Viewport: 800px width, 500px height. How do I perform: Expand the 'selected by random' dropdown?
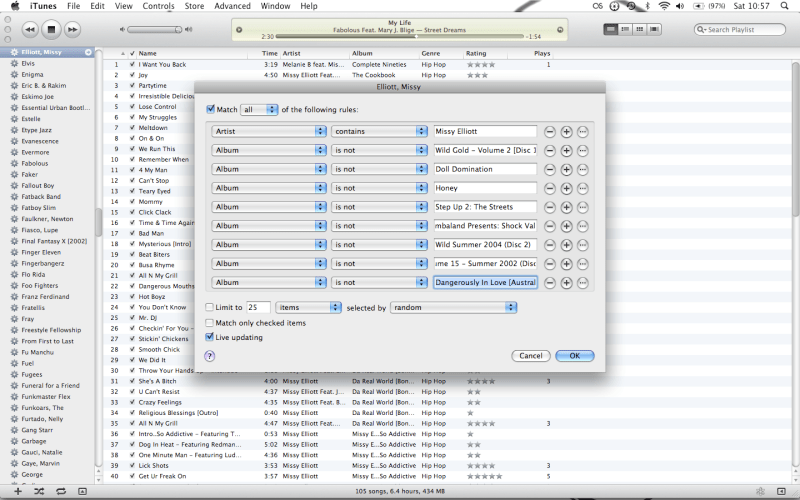[x=454, y=308]
